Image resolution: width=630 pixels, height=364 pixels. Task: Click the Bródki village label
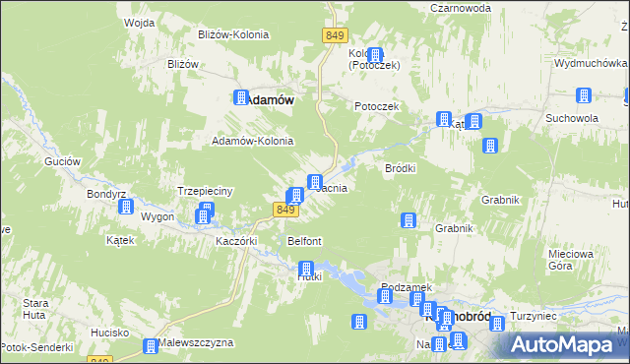pyautogui.click(x=401, y=168)
